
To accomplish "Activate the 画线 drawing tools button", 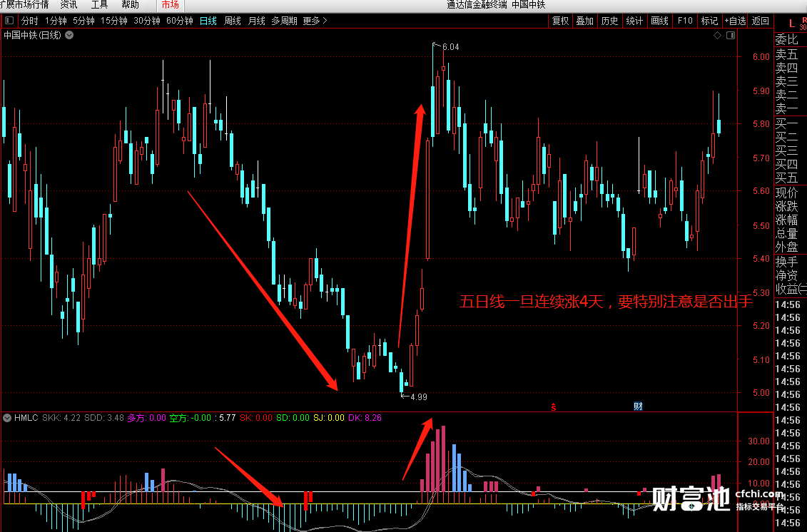I will [659, 21].
